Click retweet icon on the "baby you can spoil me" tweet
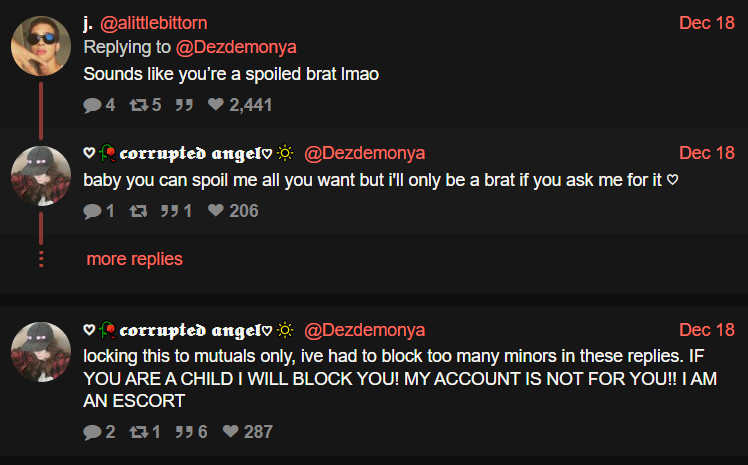Image resolution: width=748 pixels, height=465 pixels. click(138, 210)
